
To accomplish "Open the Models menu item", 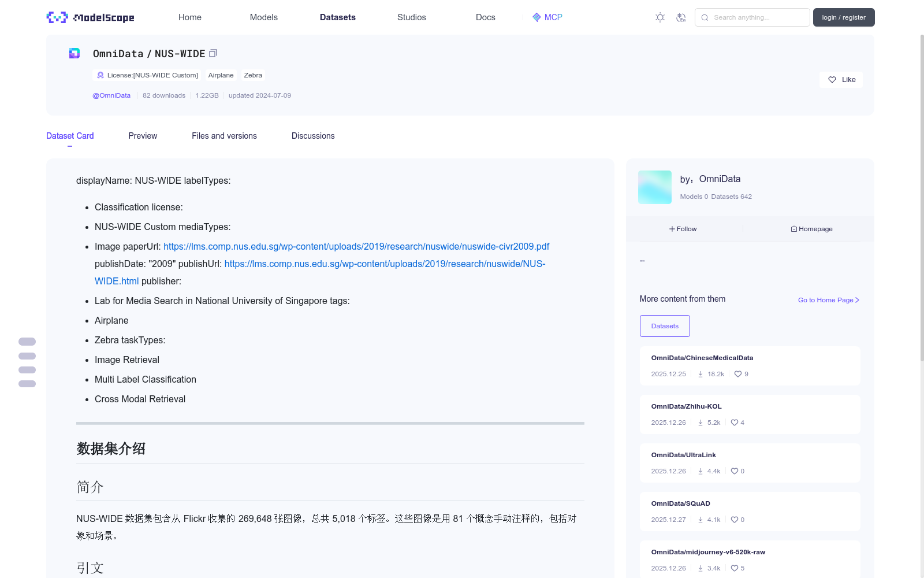I will coord(264,17).
